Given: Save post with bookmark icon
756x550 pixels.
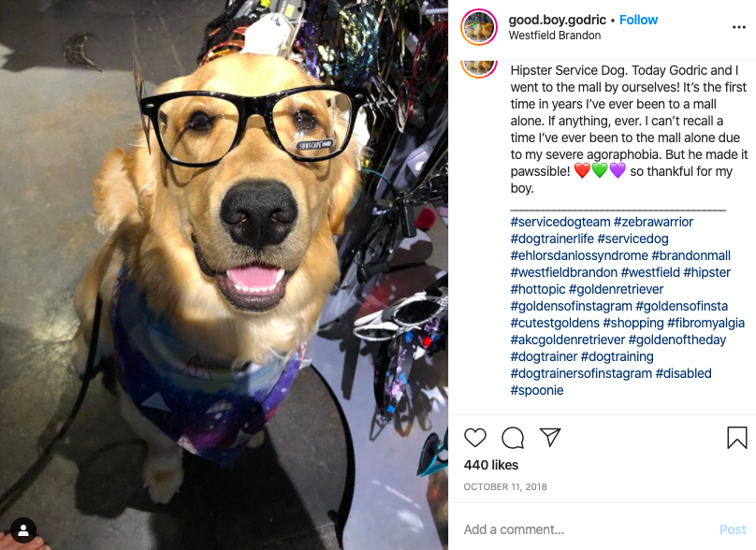Looking at the screenshot, I should click(736, 438).
